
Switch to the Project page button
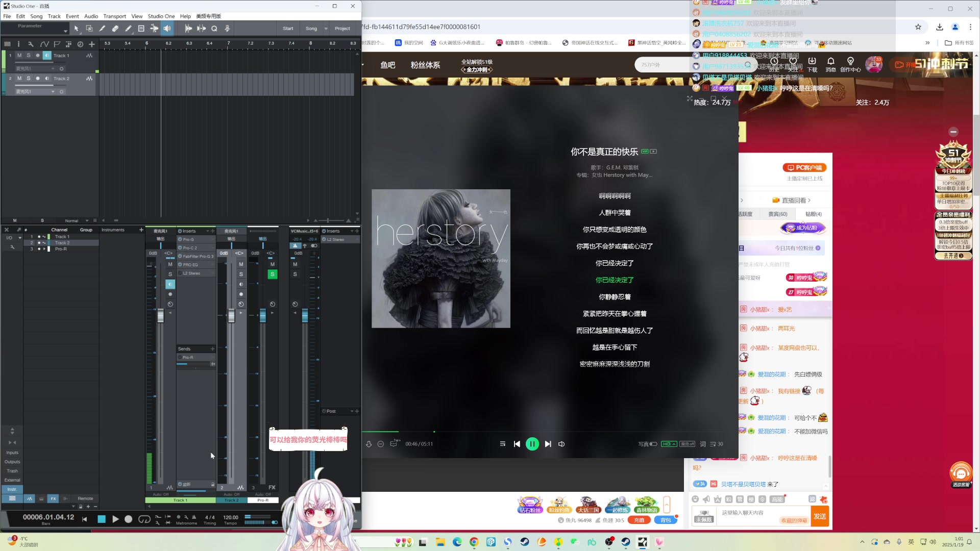342,29
